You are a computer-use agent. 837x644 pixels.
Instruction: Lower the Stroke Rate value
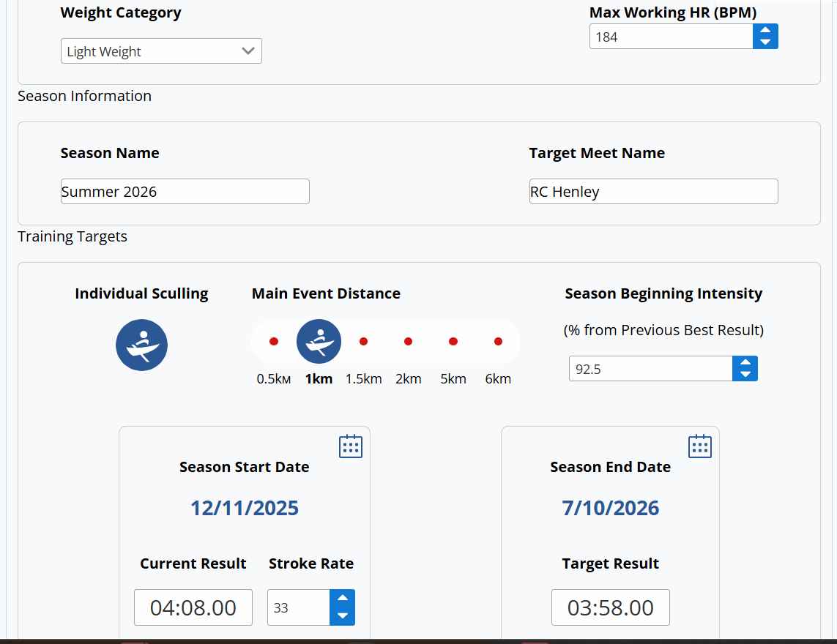point(342,616)
